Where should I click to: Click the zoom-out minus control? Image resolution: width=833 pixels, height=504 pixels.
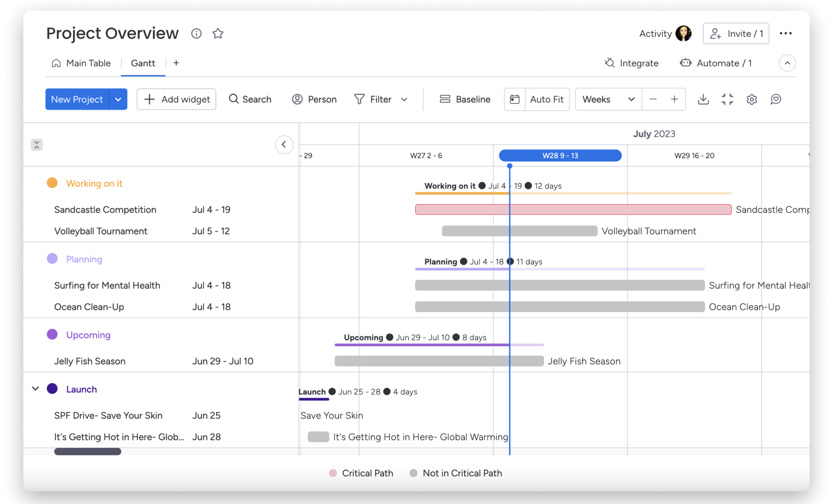pyautogui.click(x=653, y=99)
